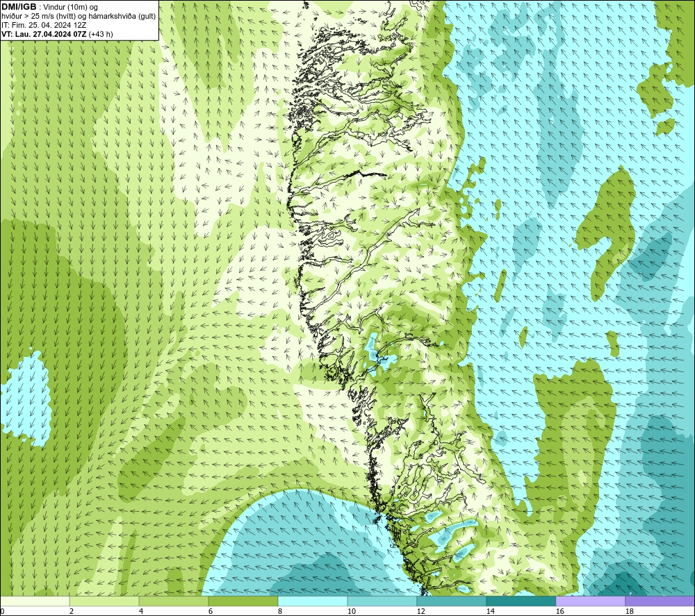Click the scale label '18'
695x616 pixels.
pyautogui.click(x=629, y=612)
